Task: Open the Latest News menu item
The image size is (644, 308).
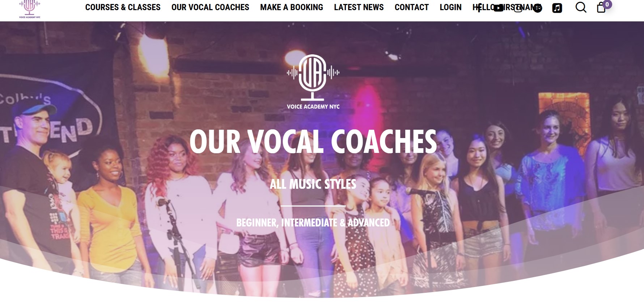Action: (x=359, y=7)
